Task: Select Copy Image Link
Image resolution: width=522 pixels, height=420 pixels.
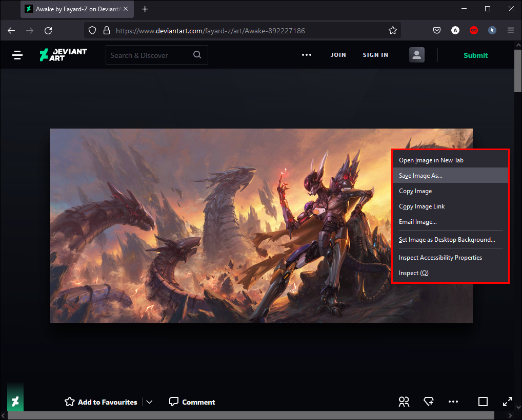Action: tap(450, 206)
